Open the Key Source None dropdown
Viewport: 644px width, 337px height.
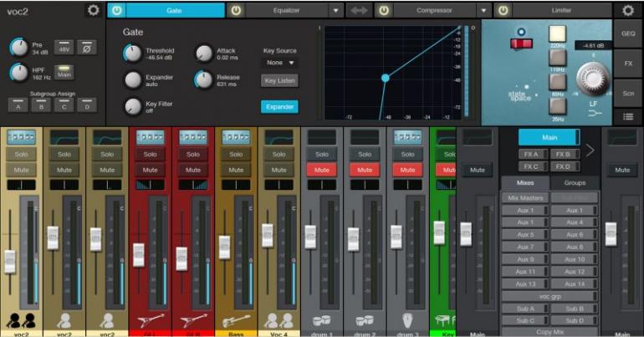[280, 63]
